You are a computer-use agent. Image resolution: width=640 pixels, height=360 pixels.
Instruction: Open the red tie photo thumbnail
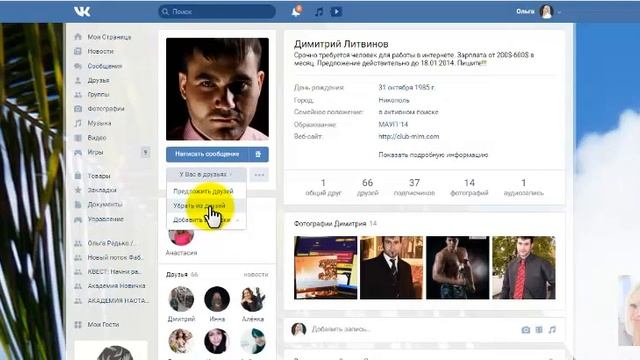(x=524, y=268)
